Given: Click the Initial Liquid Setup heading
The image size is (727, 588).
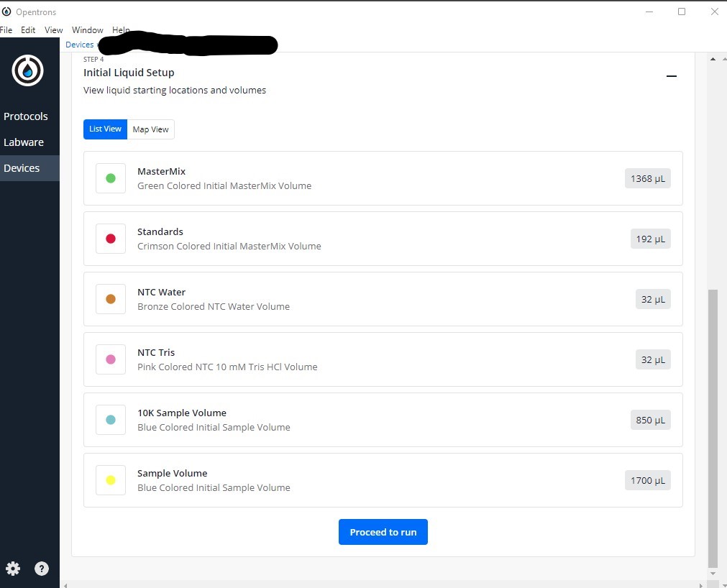Looking at the screenshot, I should [x=129, y=73].
